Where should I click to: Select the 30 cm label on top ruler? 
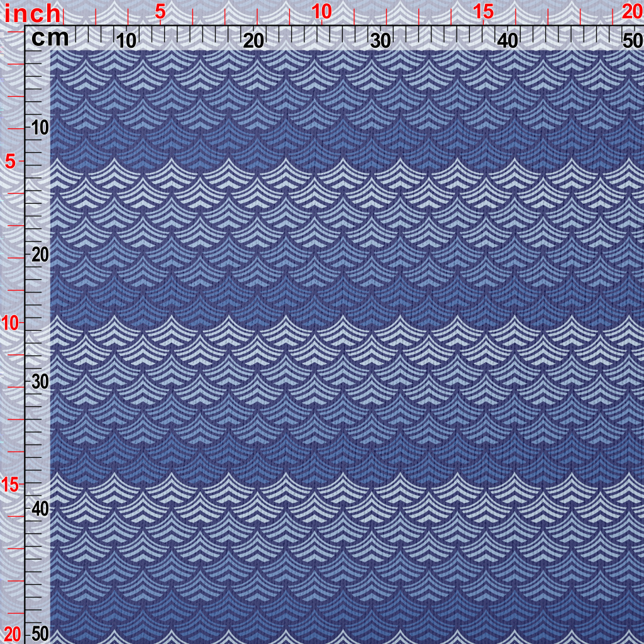(x=380, y=41)
